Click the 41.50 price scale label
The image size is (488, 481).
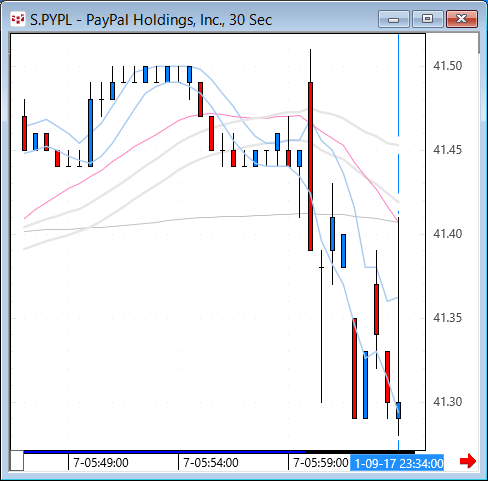[448, 66]
